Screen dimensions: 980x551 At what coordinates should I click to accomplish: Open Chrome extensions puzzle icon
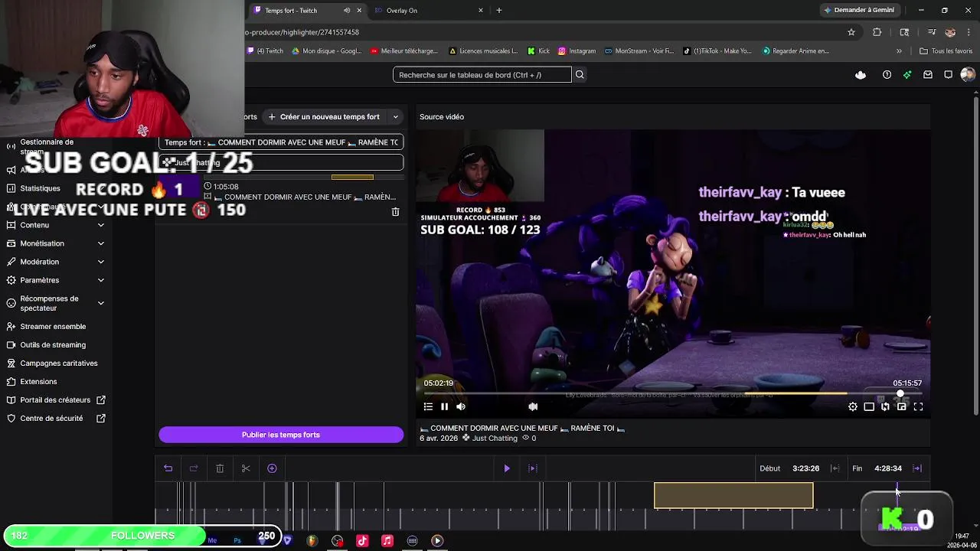[877, 32]
